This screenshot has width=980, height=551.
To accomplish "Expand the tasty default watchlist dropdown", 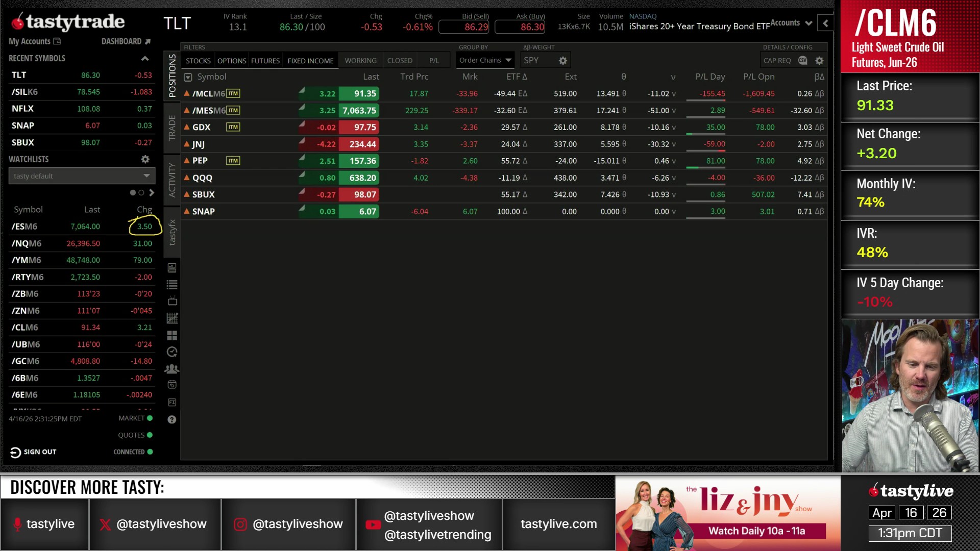I will pyautogui.click(x=82, y=176).
